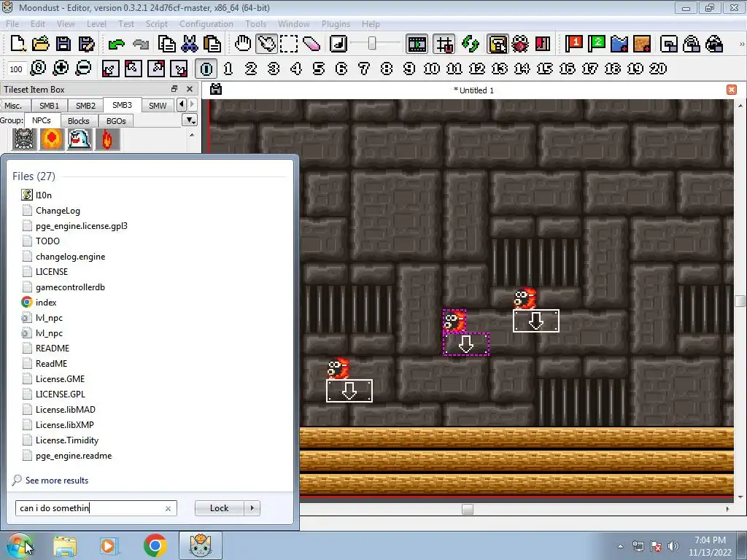
Task: Switch to section 20
Action: [658, 69]
